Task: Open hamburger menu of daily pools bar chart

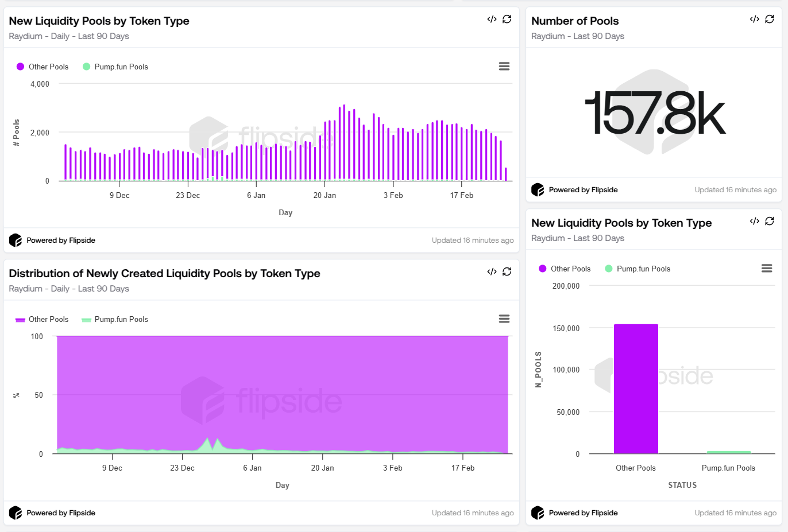Action: pyautogui.click(x=504, y=67)
